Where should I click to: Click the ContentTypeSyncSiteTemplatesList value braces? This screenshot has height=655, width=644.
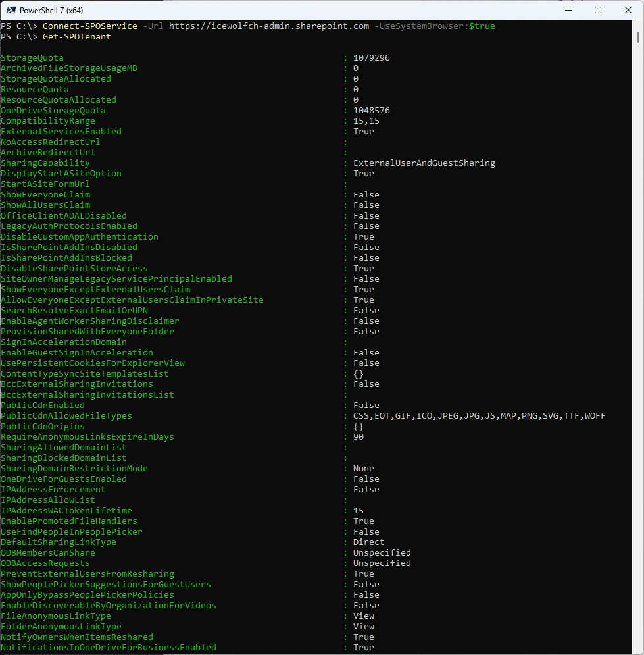click(358, 374)
